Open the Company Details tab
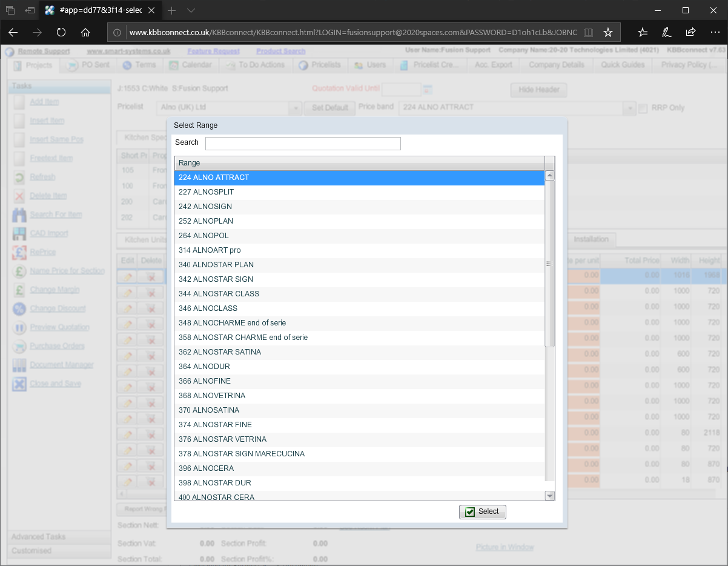 pos(557,65)
